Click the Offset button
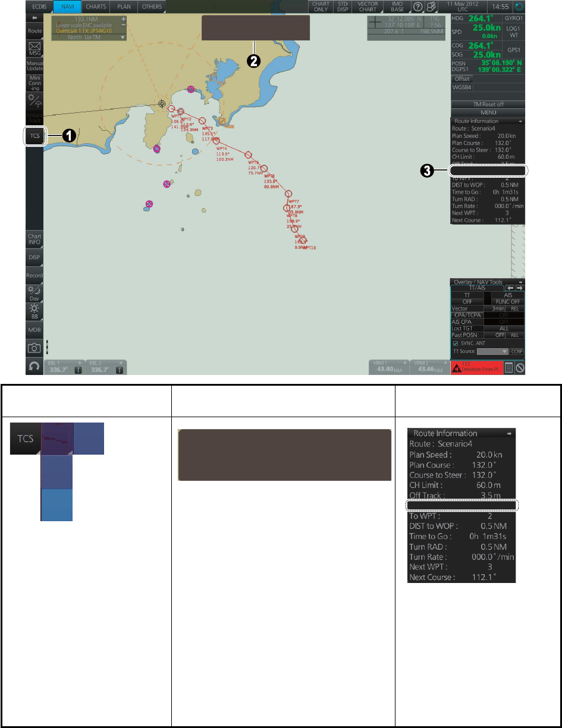Image resolution: width=562 pixels, height=728 pixels. tap(462, 78)
